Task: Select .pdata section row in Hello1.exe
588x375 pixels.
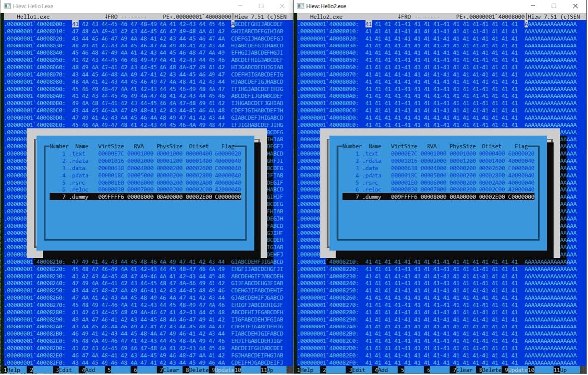Action: pos(146,175)
